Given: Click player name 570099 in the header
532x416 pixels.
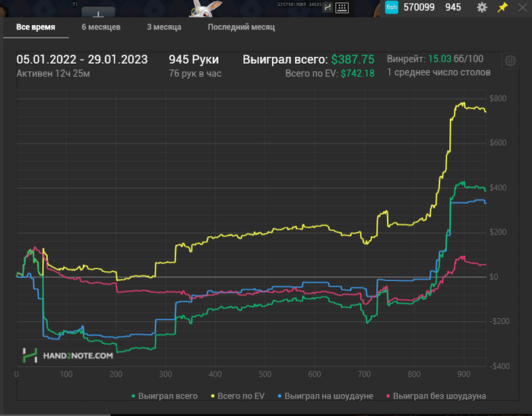Looking at the screenshot, I should click(419, 7).
